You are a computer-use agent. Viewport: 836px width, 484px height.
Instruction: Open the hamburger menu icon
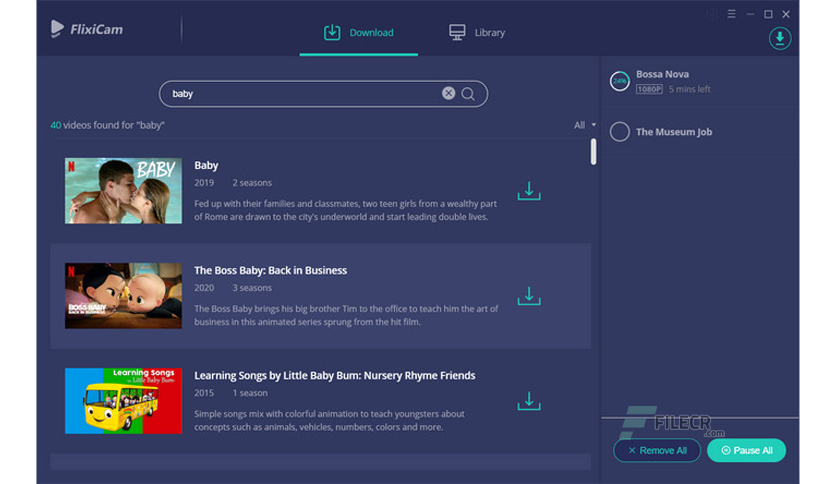(732, 14)
